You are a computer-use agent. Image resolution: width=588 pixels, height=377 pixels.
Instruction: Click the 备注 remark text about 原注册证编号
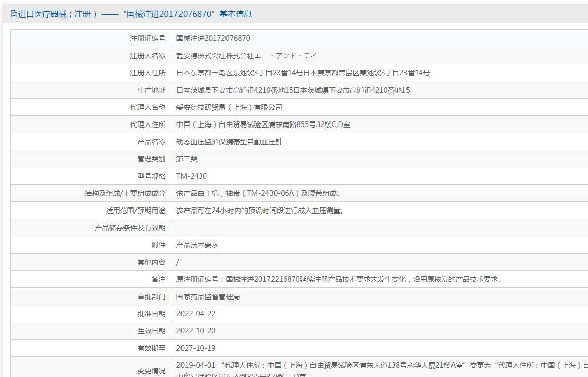(x=339, y=279)
